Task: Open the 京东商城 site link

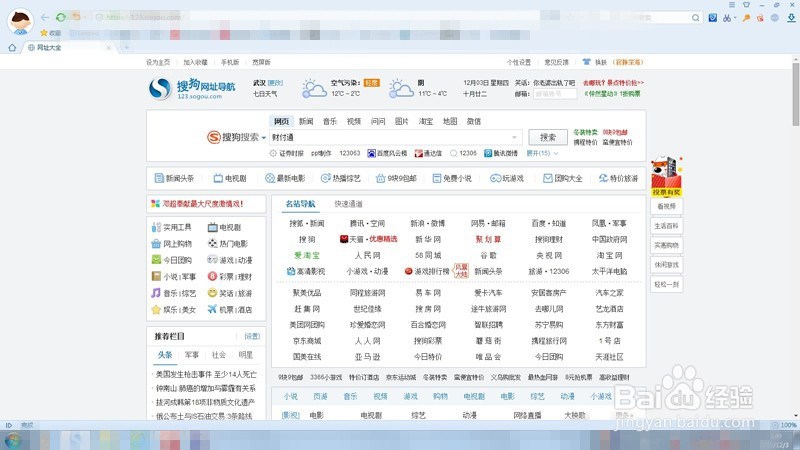Action: coord(307,341)
